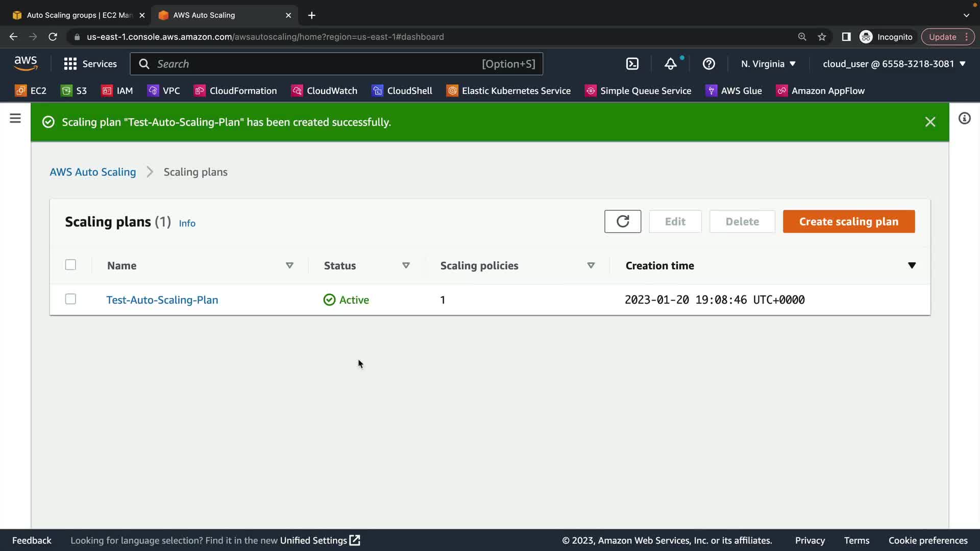Screen dimensions: 980x551
Task: Open the help question mark icon
Action: pyautogui.click(x=708, y=64)
